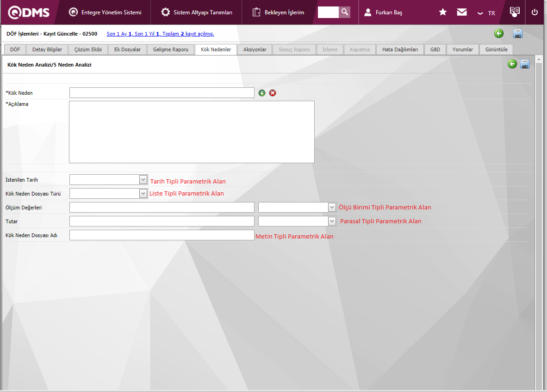This screenshot has height=392, width=547.
Task: Focus the top search box
Action: tap(328, 12)
